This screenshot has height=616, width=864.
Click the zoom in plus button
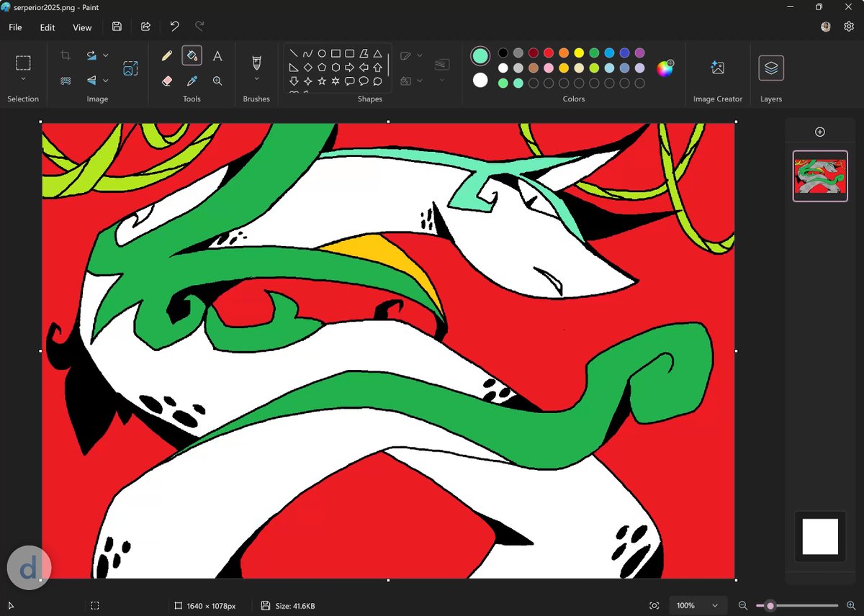coord(851,606)
